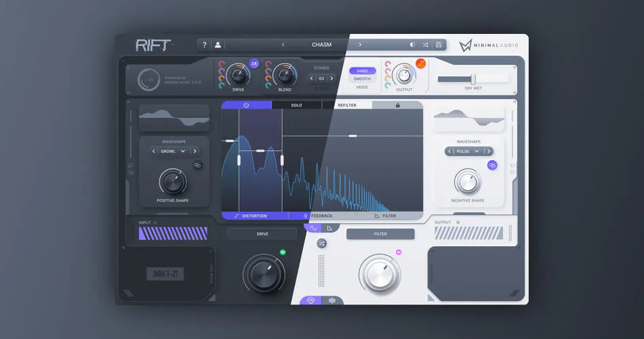Click the POSITIVE SHAPE knob
The height and width of the screenshot is (339, 644).
coord(172,182)
